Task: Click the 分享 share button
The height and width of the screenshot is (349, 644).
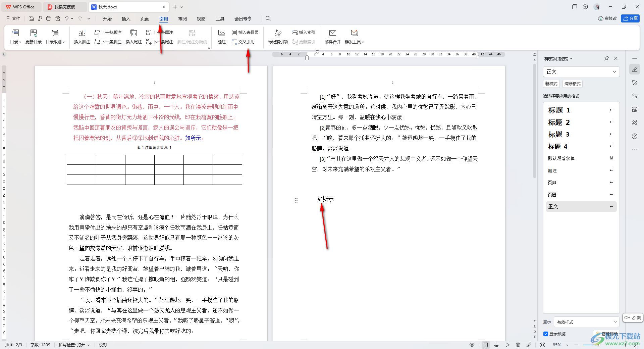Action: coord(630,18)
